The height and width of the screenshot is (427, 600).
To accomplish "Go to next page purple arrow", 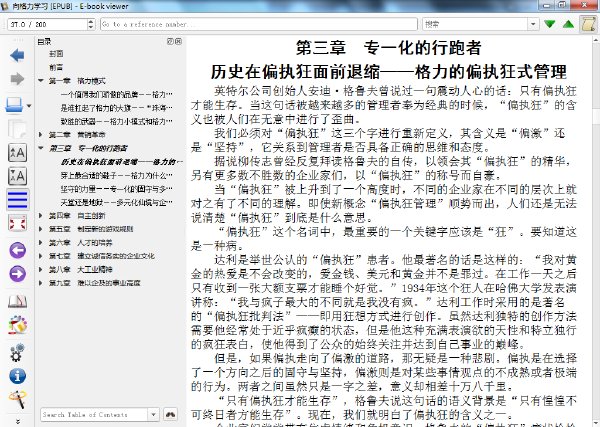I will coord(17,274).
